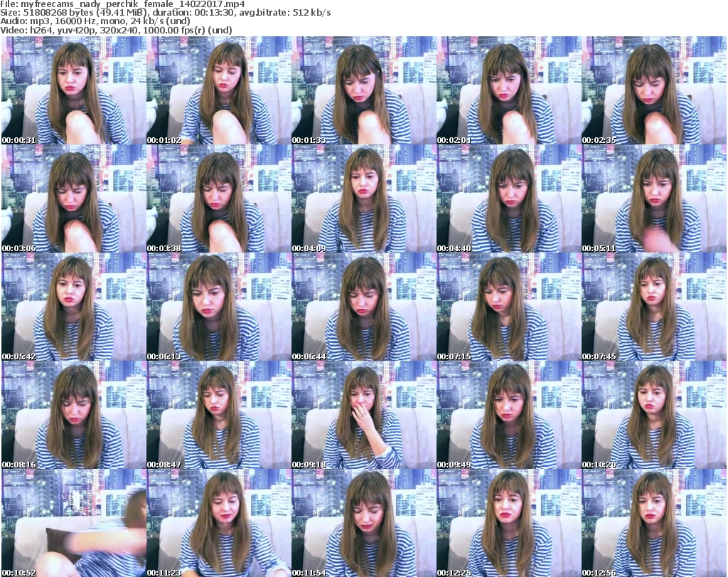Choose the preview frame at 00:05:42

pos(73,307)
